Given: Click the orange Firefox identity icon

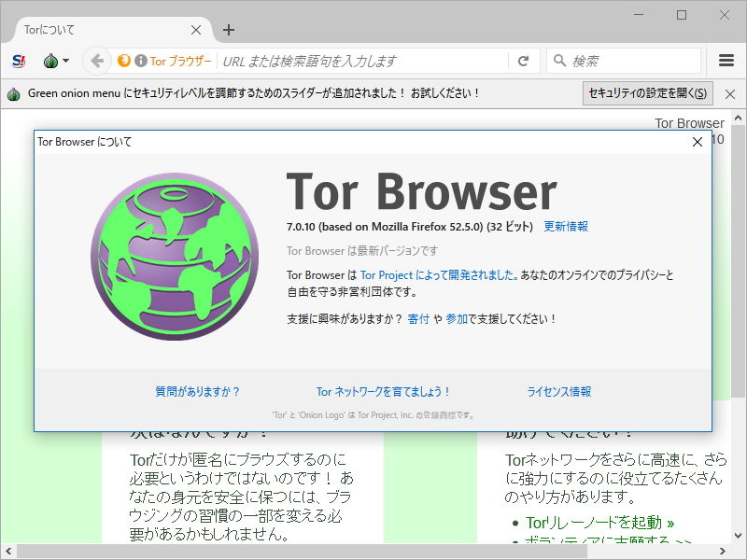Looking at the screenshot, I should [124, 61].
